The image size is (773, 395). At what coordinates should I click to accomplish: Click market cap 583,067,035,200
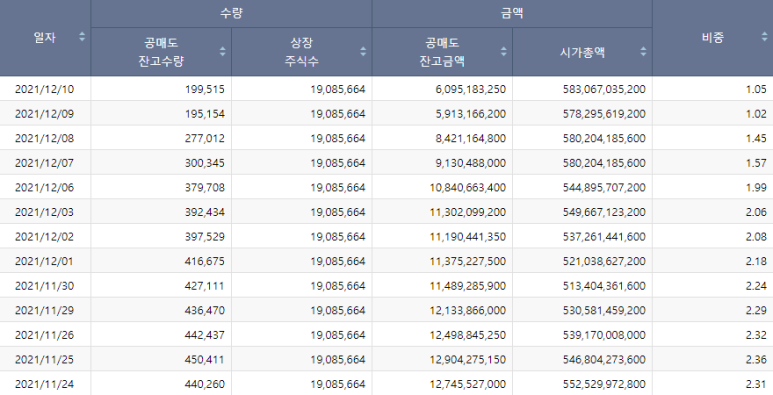point(604,89)
